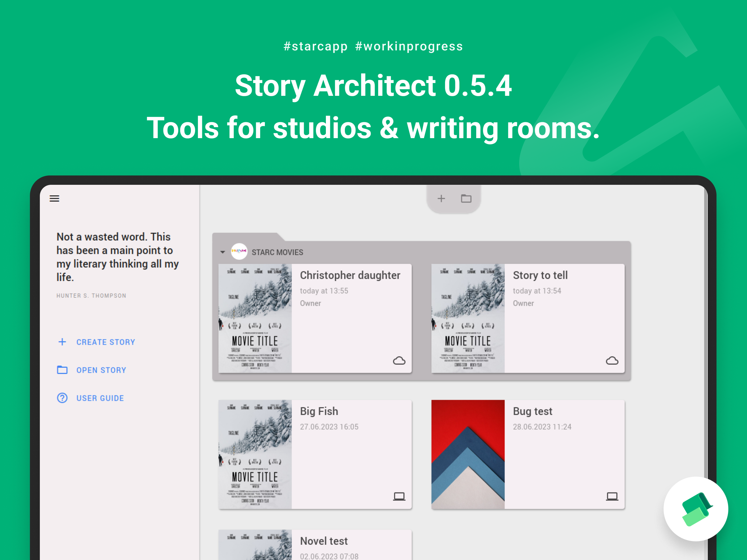Click the Story Architect logo badge
The width and height of the screenshot is (747, 560).
pos(696,509)
